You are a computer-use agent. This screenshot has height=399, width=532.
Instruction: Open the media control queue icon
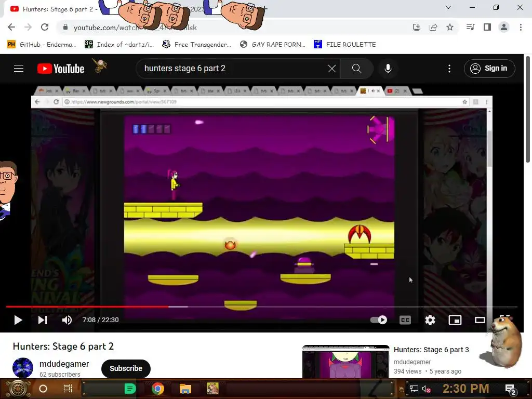471,27
